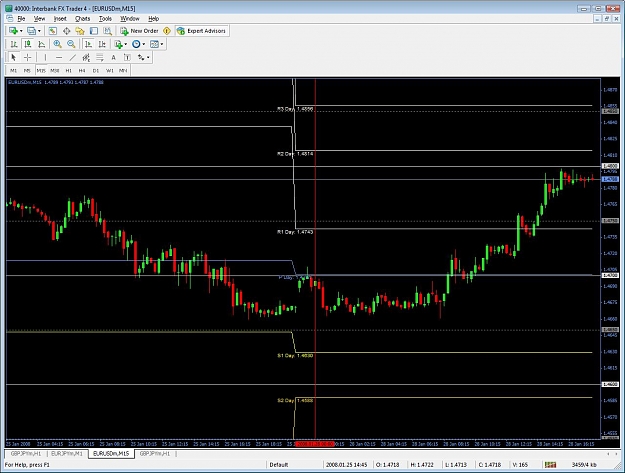
Task: Show the Navigator panel with folder-star icon
Action: 80,31
